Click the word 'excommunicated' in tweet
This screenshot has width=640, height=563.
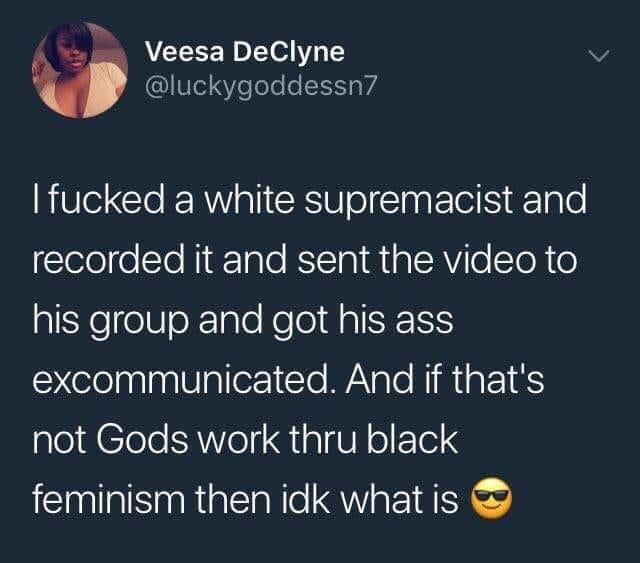pos(186,379)
